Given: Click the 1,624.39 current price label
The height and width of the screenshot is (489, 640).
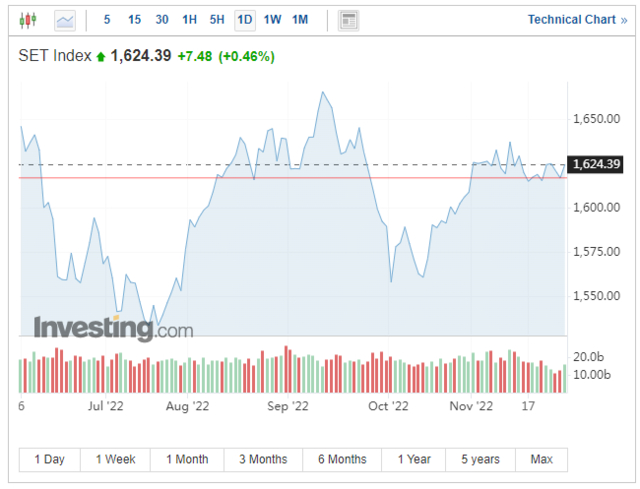Looking at the screenshot, I should (x=595, y=164).
